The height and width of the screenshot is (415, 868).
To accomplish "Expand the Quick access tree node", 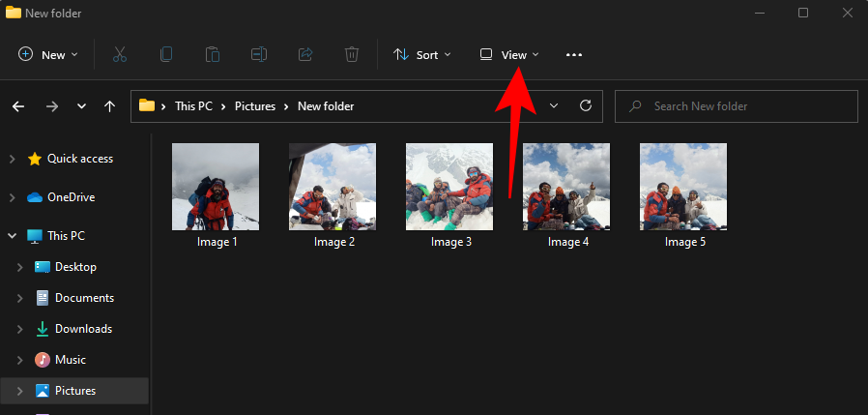I will (x=12, y=159).
